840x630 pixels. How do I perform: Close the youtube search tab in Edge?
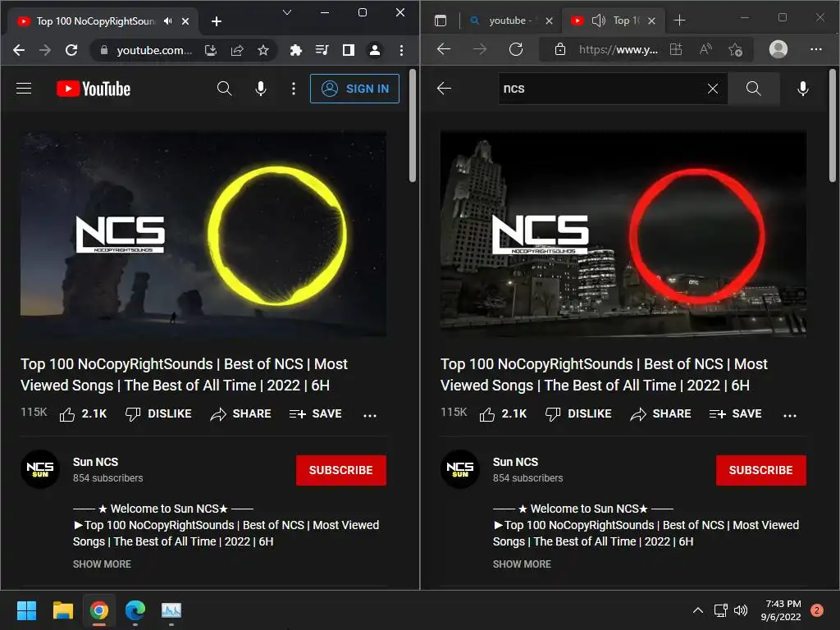[x=549, y=21]
